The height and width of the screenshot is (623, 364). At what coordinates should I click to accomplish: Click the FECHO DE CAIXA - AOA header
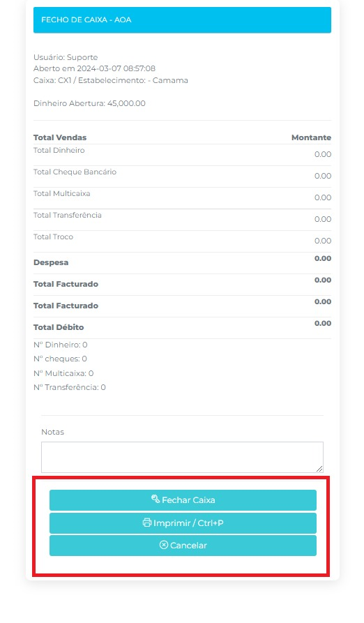pos(182,20)
